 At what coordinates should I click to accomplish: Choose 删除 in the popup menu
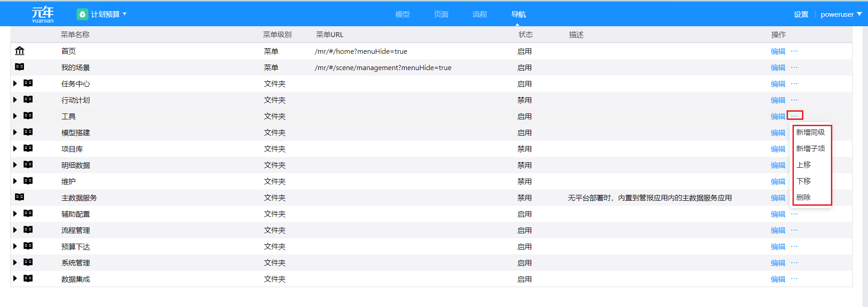(x=803, y=198)
